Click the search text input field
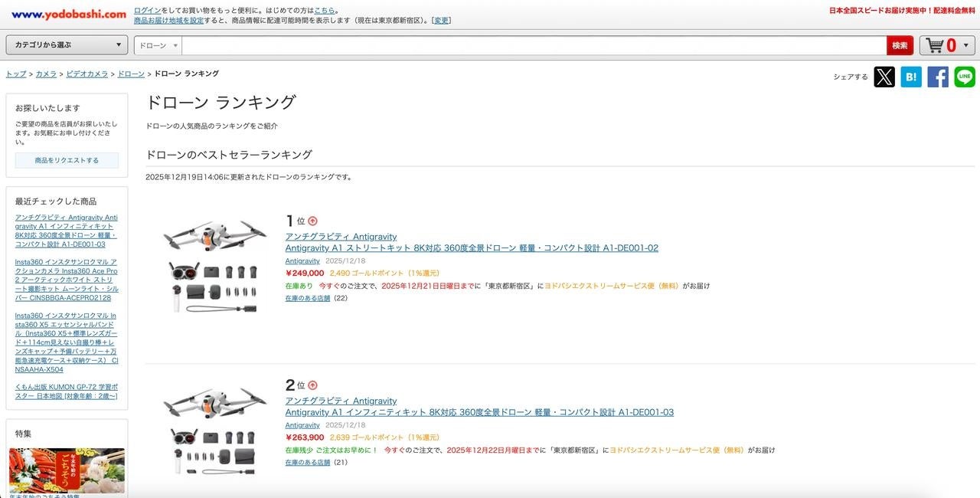Viewport: 980px width, 498px height. pyautogui.click(x=534, y=45)
